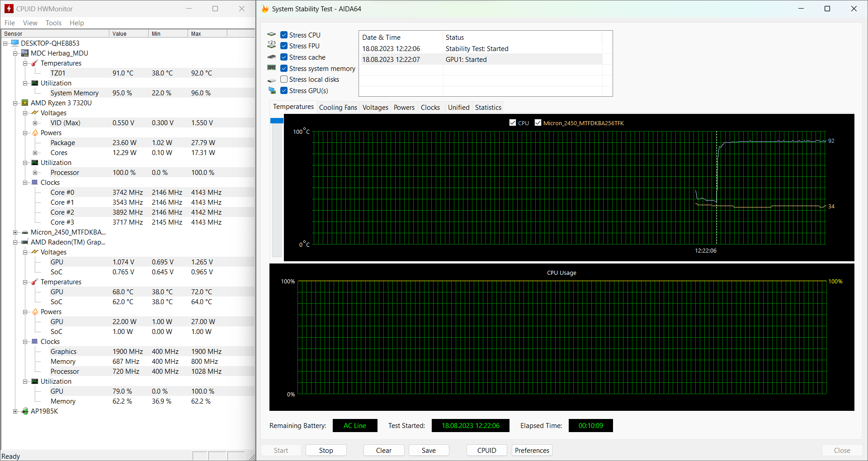Switch to the Voltages tab in AIDA64

coord(375,108)
